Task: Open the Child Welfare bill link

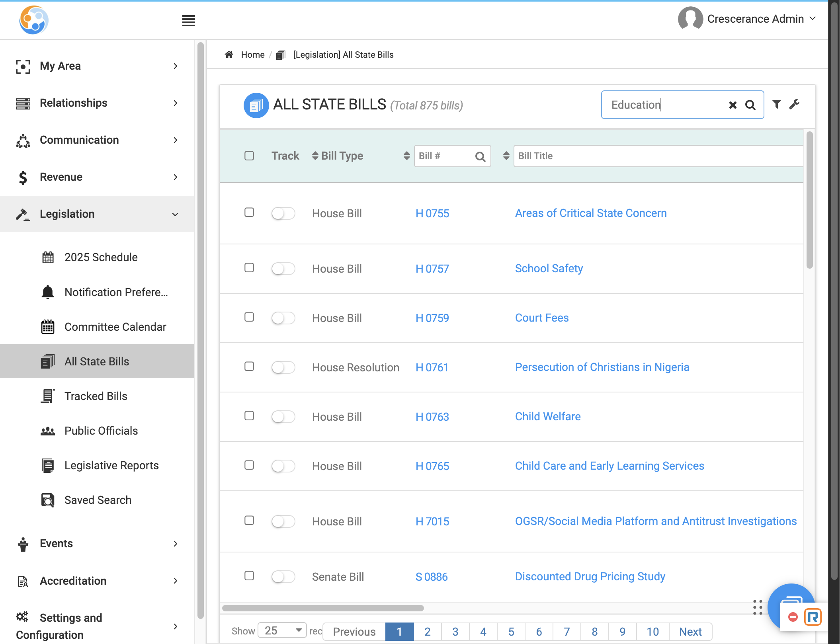Action: [x=548, y=416]
